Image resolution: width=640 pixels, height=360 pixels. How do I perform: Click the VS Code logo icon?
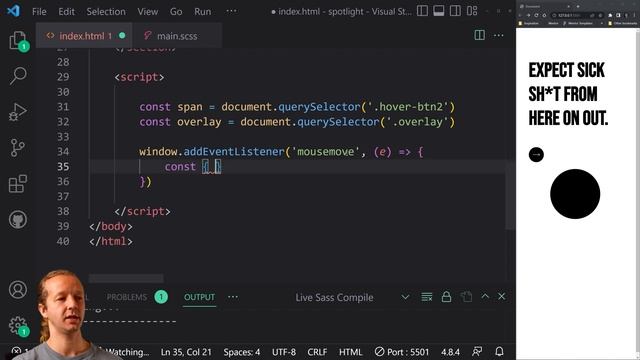13,11
